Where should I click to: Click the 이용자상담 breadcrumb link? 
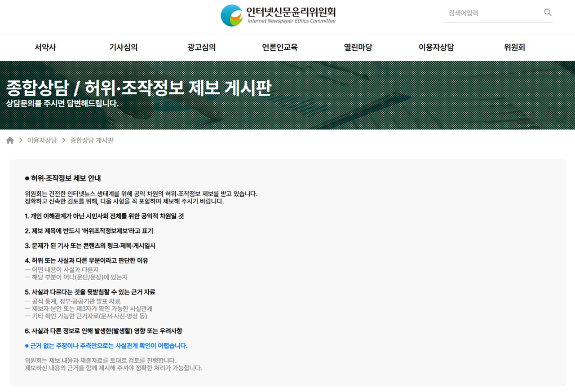(x=42, y=141)
